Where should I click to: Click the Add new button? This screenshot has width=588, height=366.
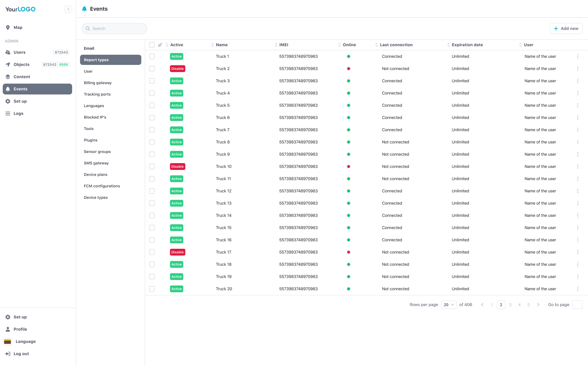566,29
